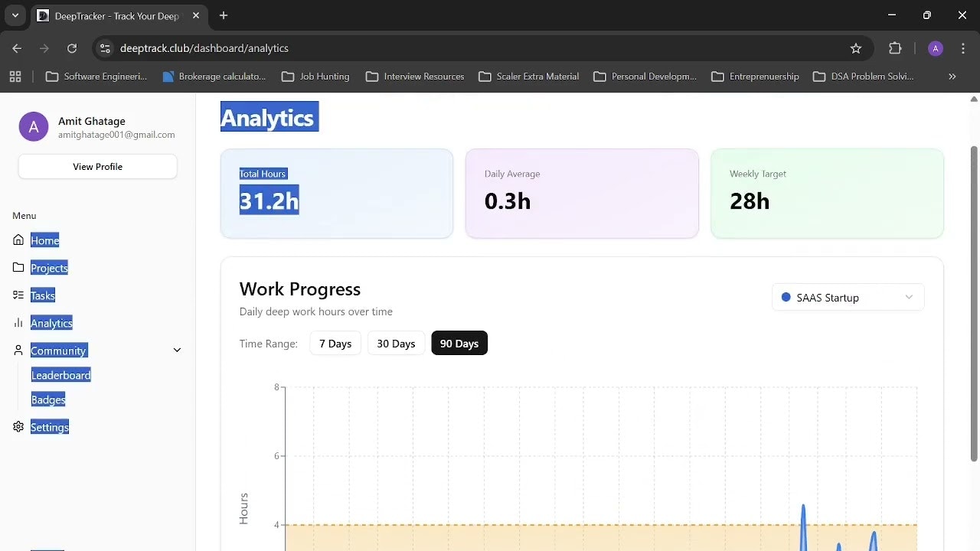Open the Analytics menu item

(x=51, y=323)
